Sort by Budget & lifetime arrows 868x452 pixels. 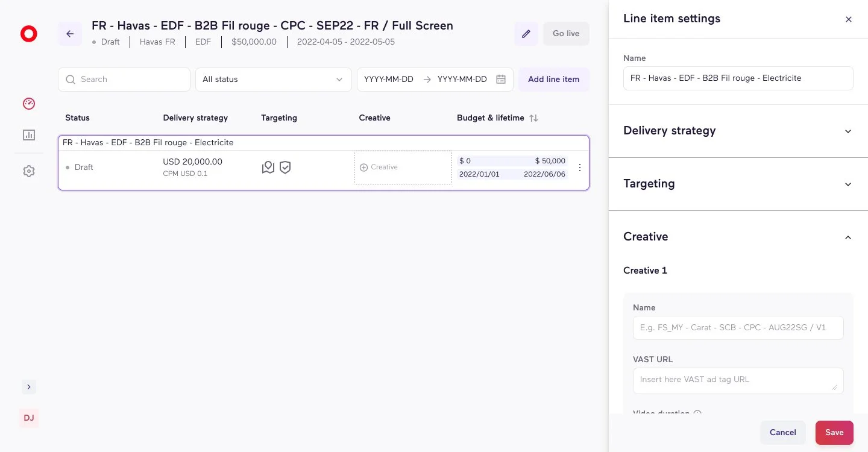[x=533, y=118]
